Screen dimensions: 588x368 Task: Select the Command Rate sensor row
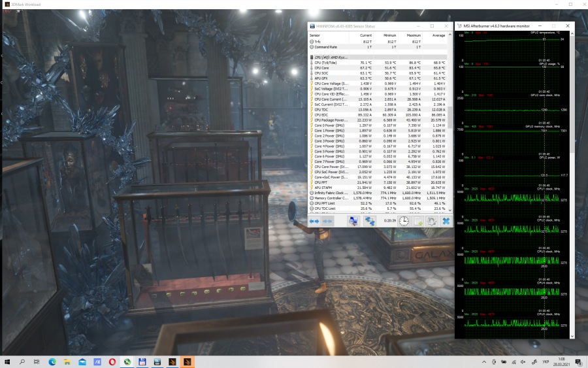pyautogui.click(x=378, y=47)
